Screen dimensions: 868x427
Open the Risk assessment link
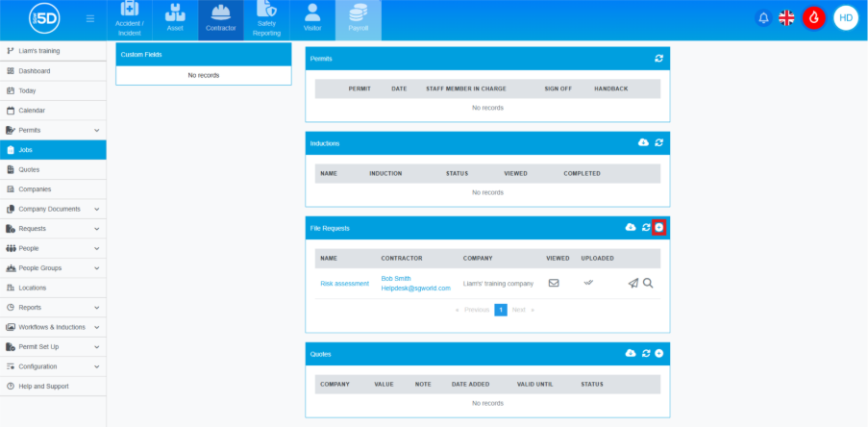[344, 283]
